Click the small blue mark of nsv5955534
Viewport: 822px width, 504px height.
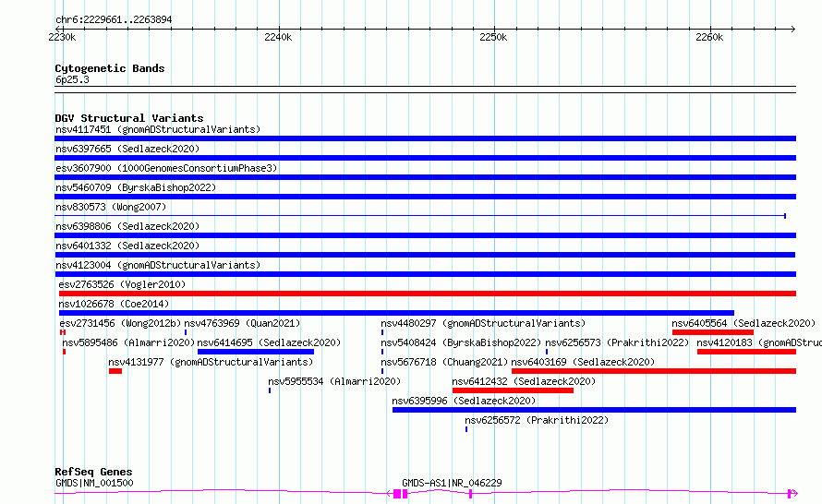click(x=270, y=390)
